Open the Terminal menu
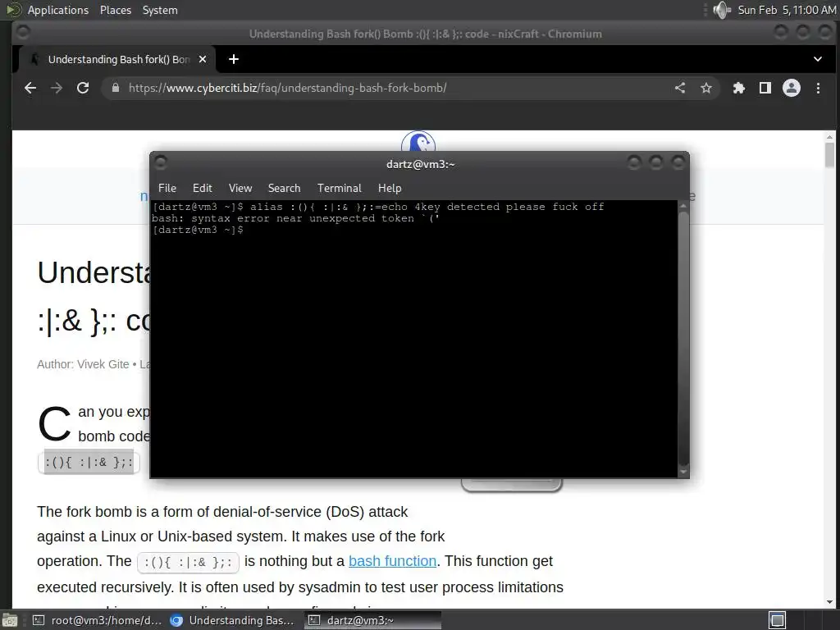This screenshot has width=840, height=630. 339,188
